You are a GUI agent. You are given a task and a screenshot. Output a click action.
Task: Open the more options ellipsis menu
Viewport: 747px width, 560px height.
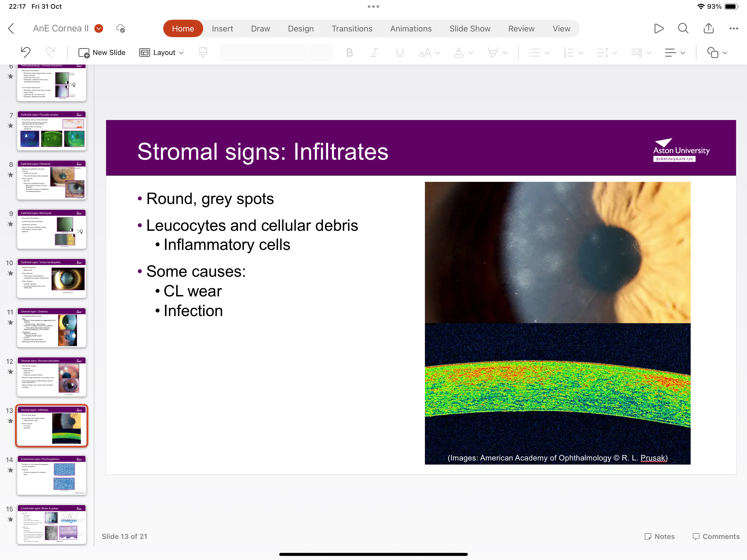(734, 29)
